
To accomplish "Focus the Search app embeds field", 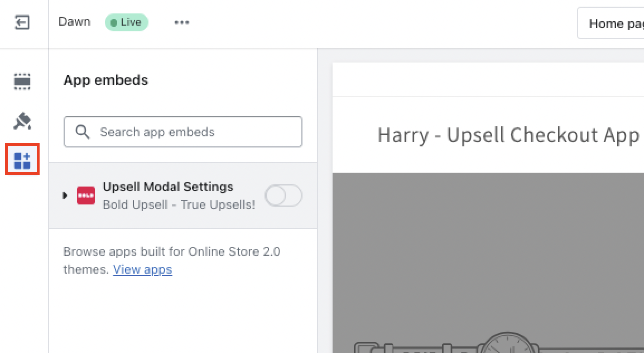I will 182,132.
